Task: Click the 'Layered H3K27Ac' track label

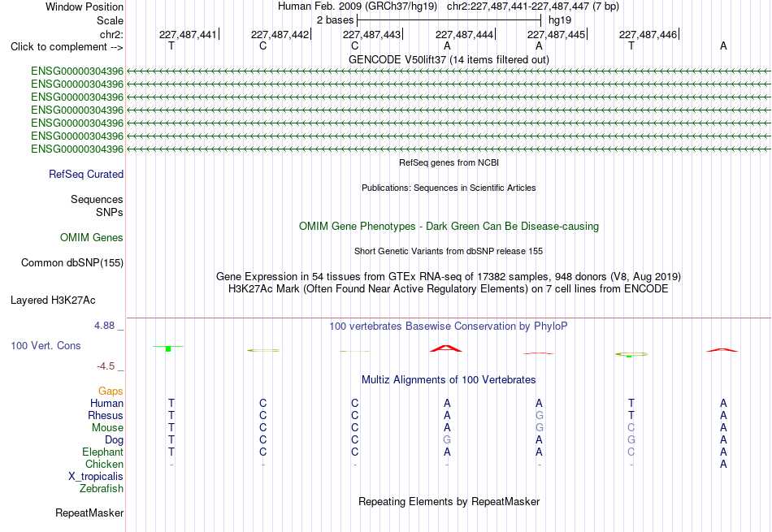Action: (53, 301)
